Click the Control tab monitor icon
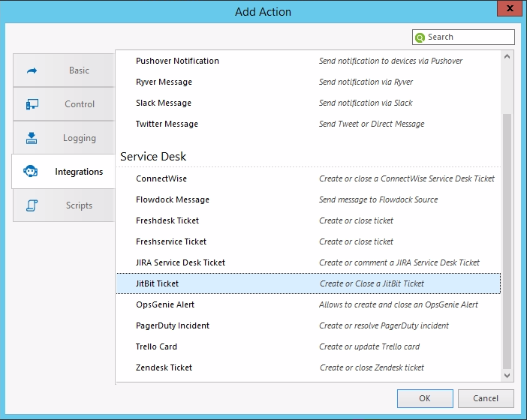Screen dimensions: 527x420 click(x=32, y=104)
